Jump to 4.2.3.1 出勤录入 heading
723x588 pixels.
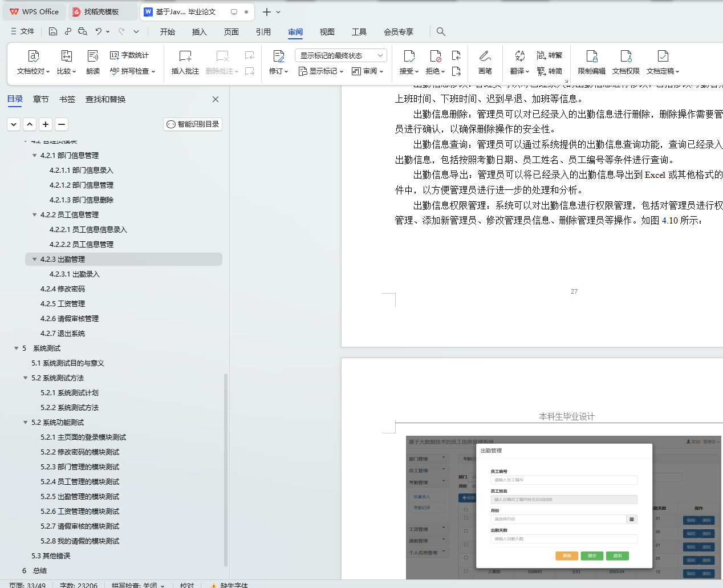point(75,274)
